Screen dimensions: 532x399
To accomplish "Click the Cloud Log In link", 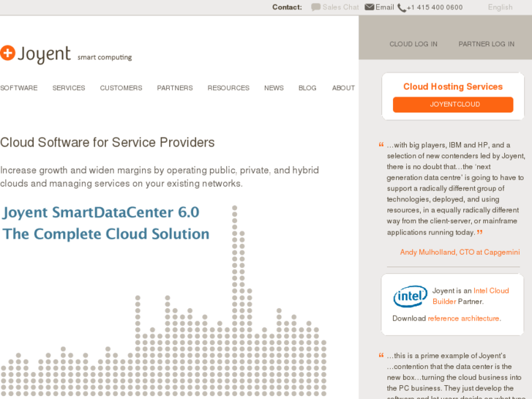I will click(x=413, y=44).
